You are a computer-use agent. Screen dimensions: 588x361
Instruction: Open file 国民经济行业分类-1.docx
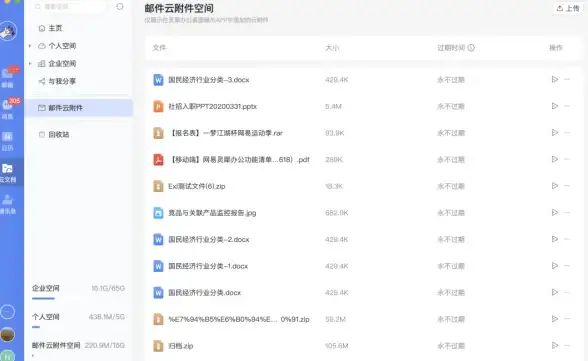[x=208, y=266]
